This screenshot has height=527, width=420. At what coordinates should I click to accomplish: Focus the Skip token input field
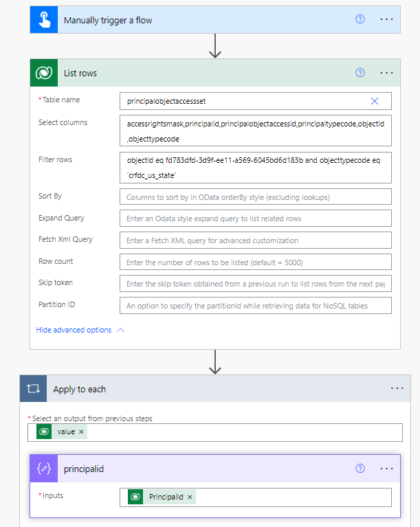click(256, 284)
